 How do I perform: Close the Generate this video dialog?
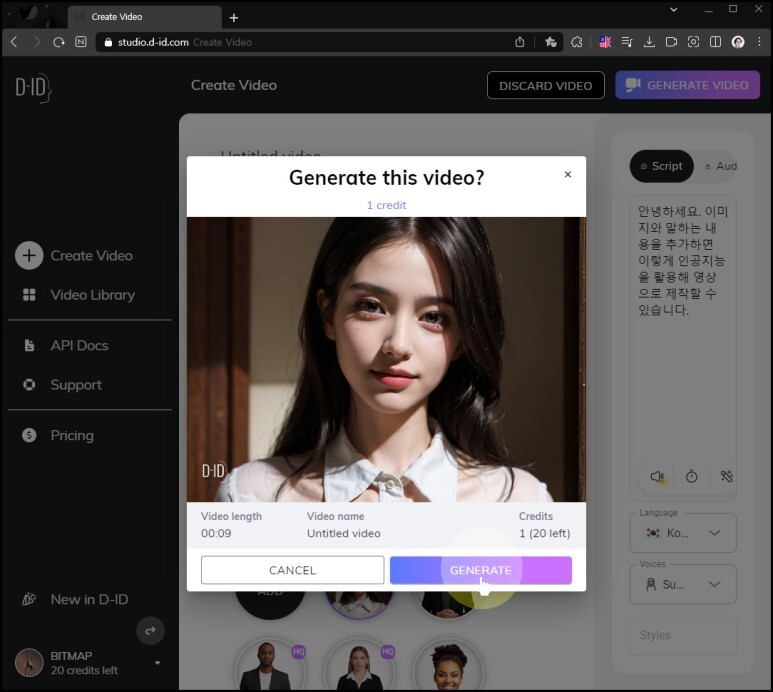pyautogui.click(x=568, y=174)
